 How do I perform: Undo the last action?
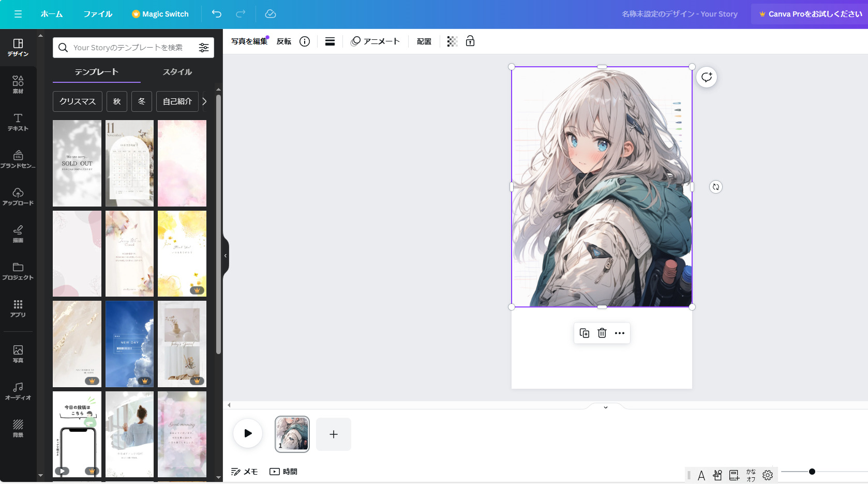(x=217, y=14)
